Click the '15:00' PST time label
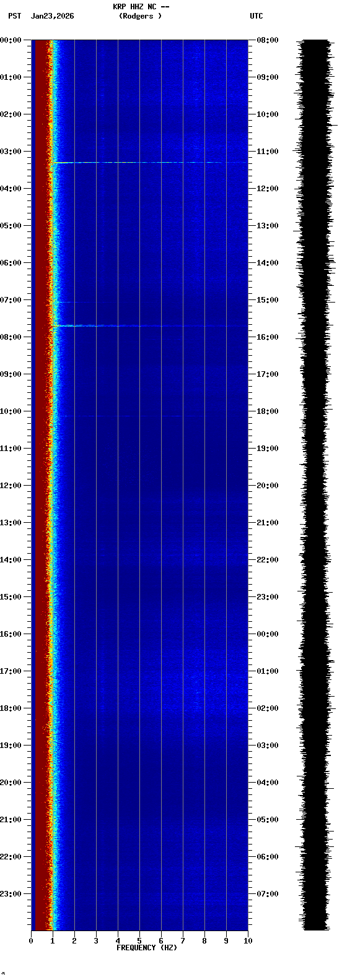Viewport: 342px width, 980px height. [x=11, y=597]
